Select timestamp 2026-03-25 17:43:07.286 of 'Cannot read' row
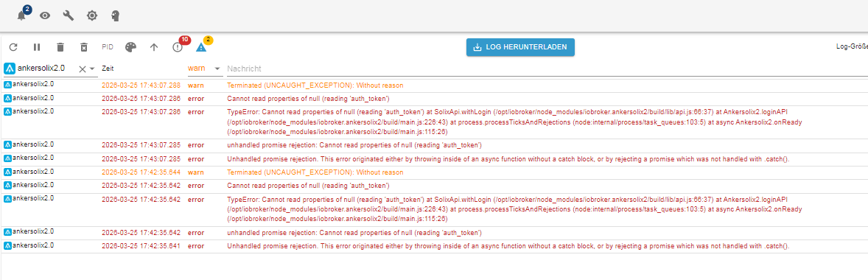This screenshot has width=868, height=280. [141, 99]
